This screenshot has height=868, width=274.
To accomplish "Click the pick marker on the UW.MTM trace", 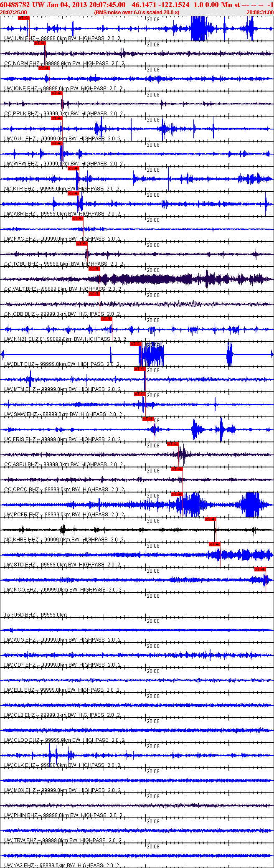I will pyautogui.click(x=140, y=369).
